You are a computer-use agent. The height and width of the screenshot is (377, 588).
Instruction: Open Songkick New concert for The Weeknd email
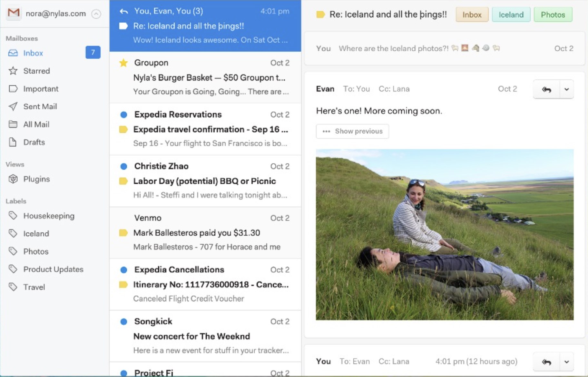point(205,336)
